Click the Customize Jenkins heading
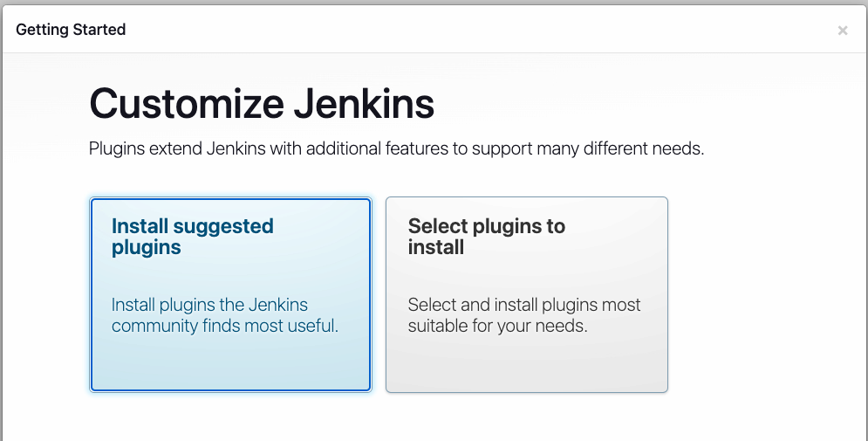This screenshot has height=441, width=868. point(262,104)
